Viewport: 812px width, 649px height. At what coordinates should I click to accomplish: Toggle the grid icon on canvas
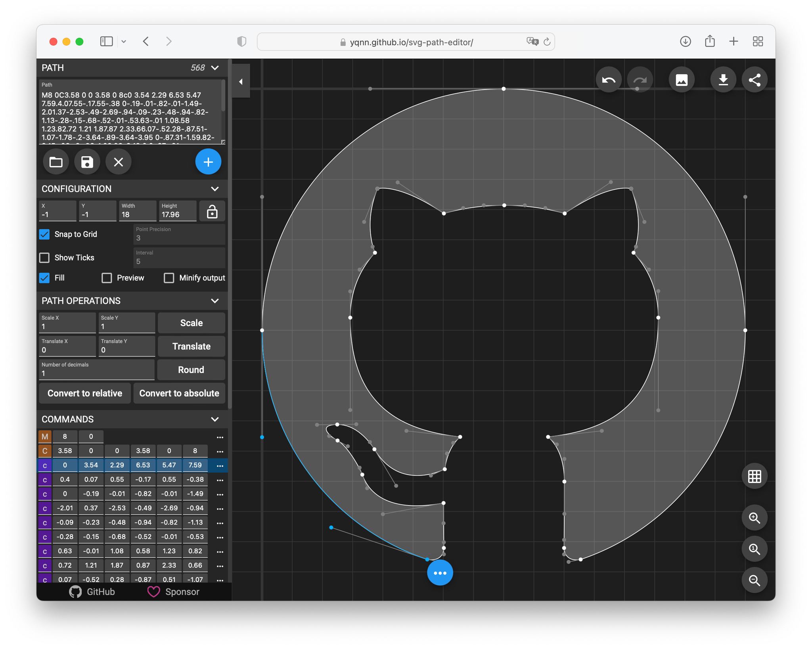tap(755, 476)
